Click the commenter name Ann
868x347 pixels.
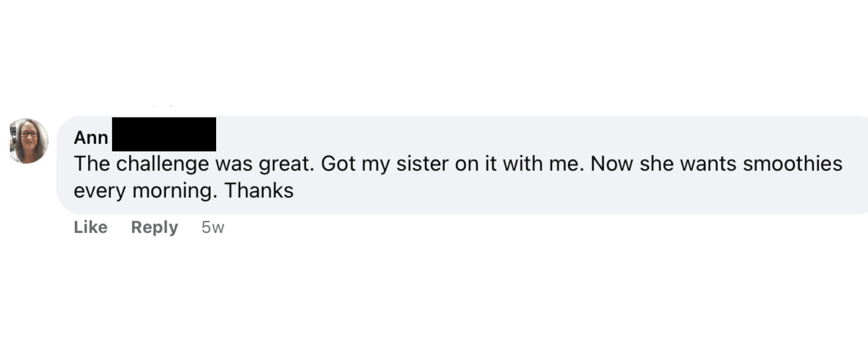pos(91,138)
